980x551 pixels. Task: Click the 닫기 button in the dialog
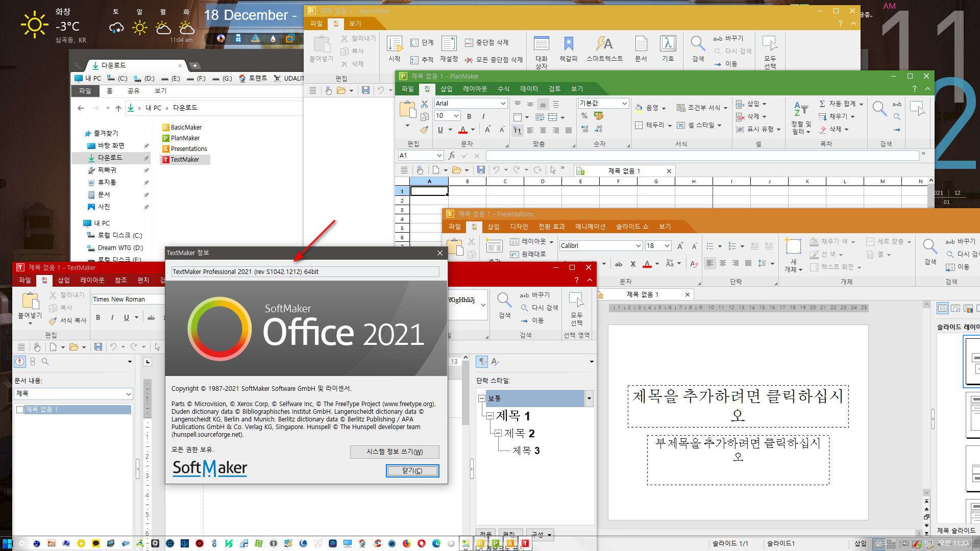412,470
